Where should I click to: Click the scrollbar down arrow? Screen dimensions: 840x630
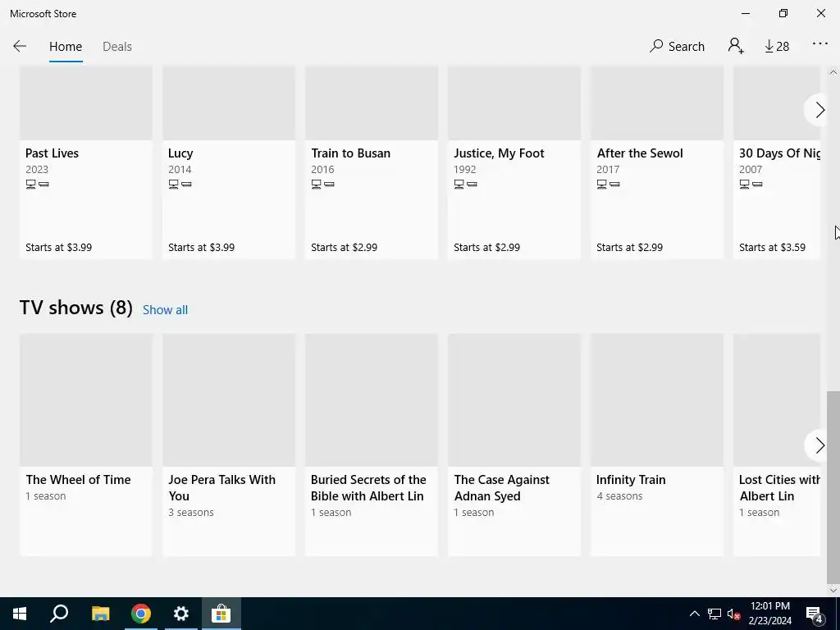click(x=833, y=591)
